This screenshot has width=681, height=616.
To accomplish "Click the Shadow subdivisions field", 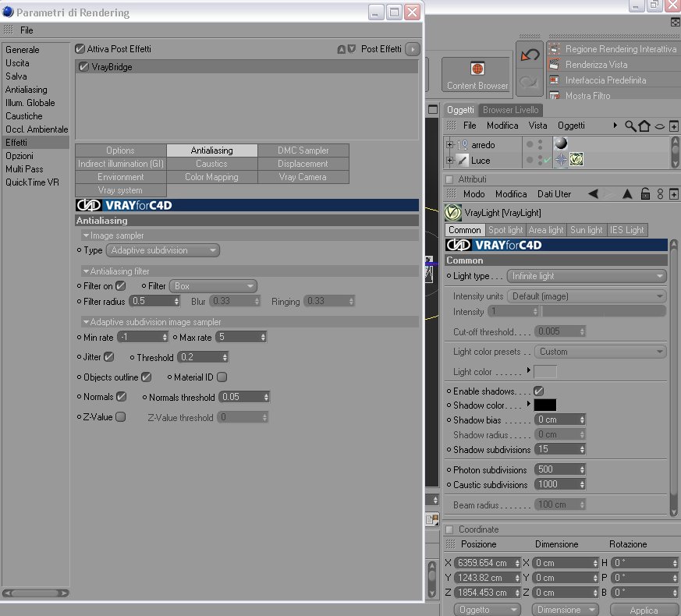I will click(x=560, y=449).
